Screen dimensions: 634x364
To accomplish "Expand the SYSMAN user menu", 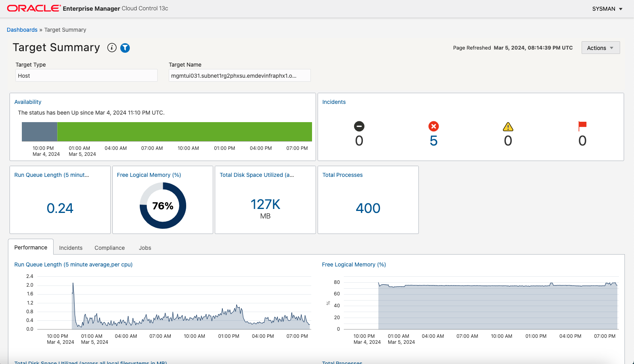I will point(607,9).
